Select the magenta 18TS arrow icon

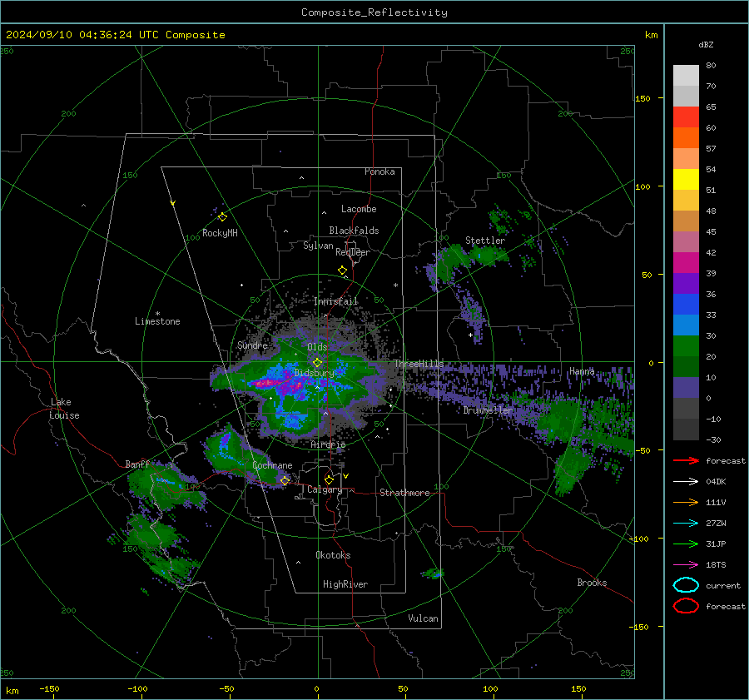tap(686, 565)
